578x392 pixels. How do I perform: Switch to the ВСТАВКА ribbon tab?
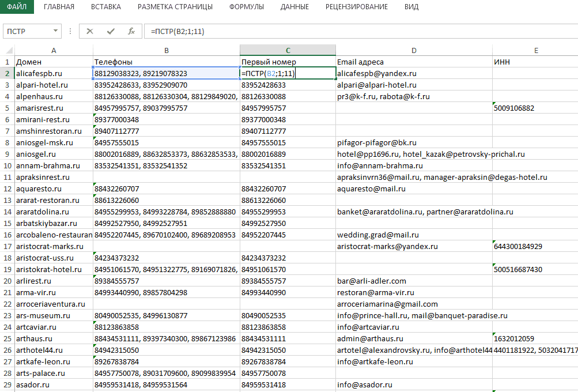(106, 7)
